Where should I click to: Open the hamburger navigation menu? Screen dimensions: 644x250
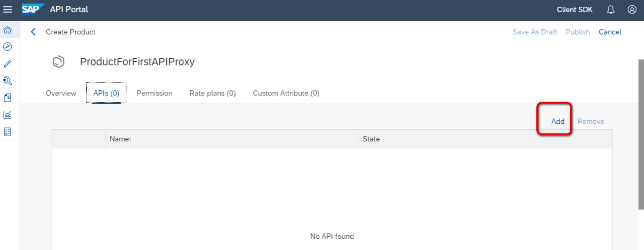[x=7, y=10]
